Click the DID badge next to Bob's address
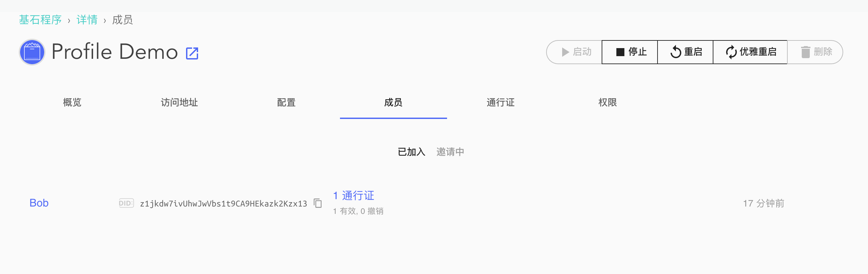Image resolution: width=868 pixels, height=274 pixels. (126, 203)
